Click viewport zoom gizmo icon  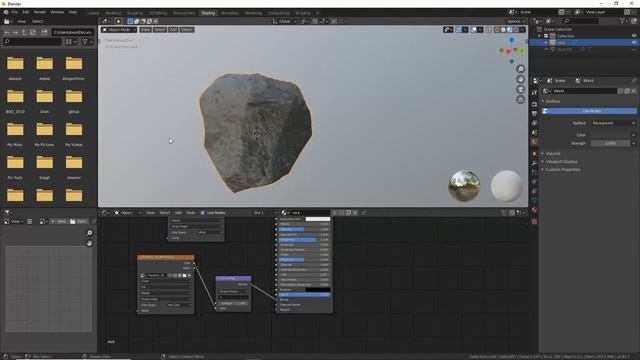tap(520, 69)
